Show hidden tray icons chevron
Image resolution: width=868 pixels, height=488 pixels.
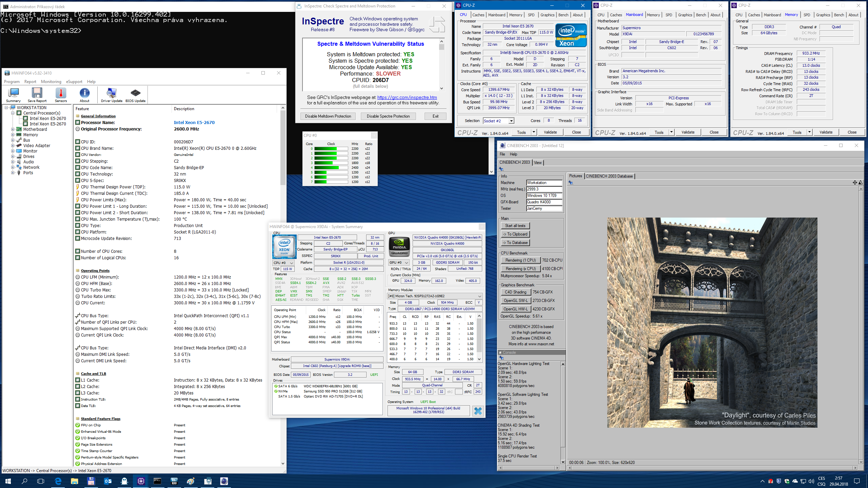[x=763, y=481]
